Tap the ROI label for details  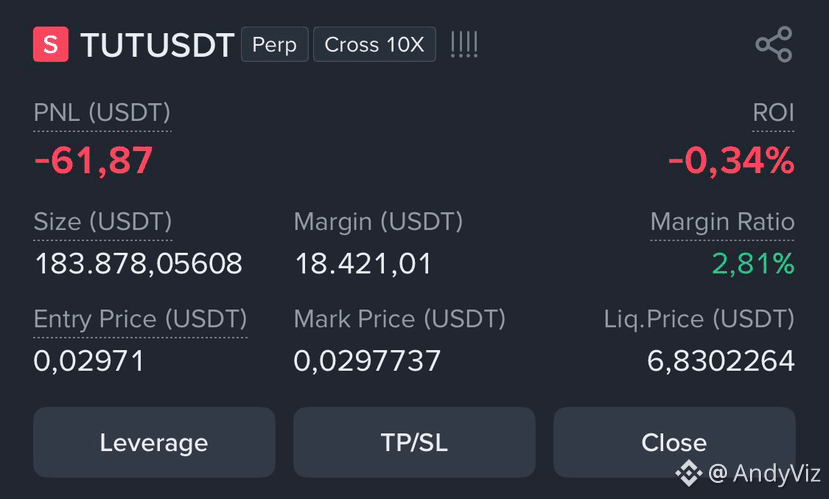click(x=773, y=113)
